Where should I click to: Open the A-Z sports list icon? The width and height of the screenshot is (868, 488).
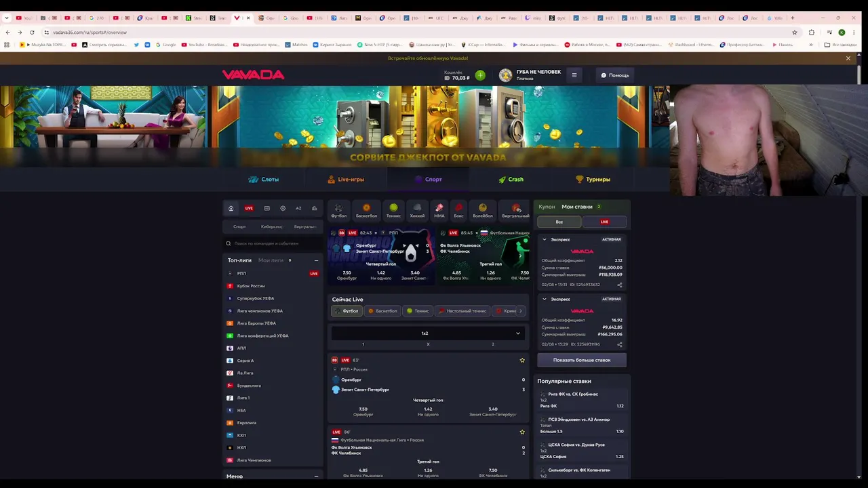point(298,208)
